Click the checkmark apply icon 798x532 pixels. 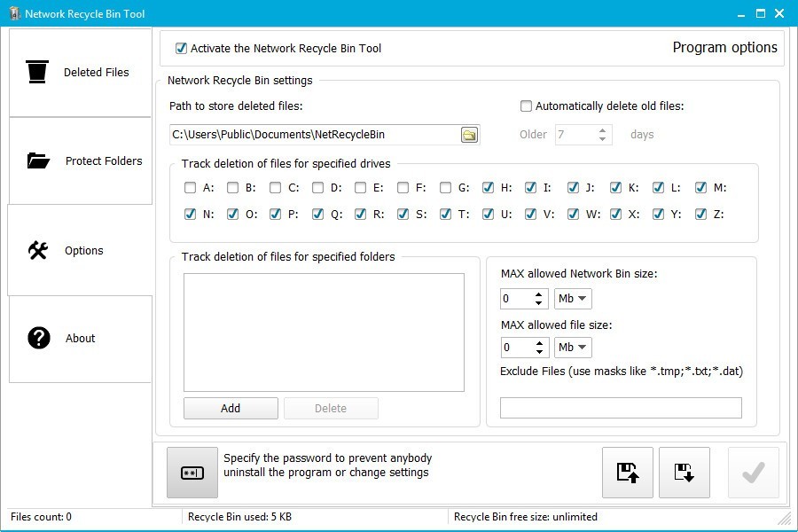click(x=753, y=473)
